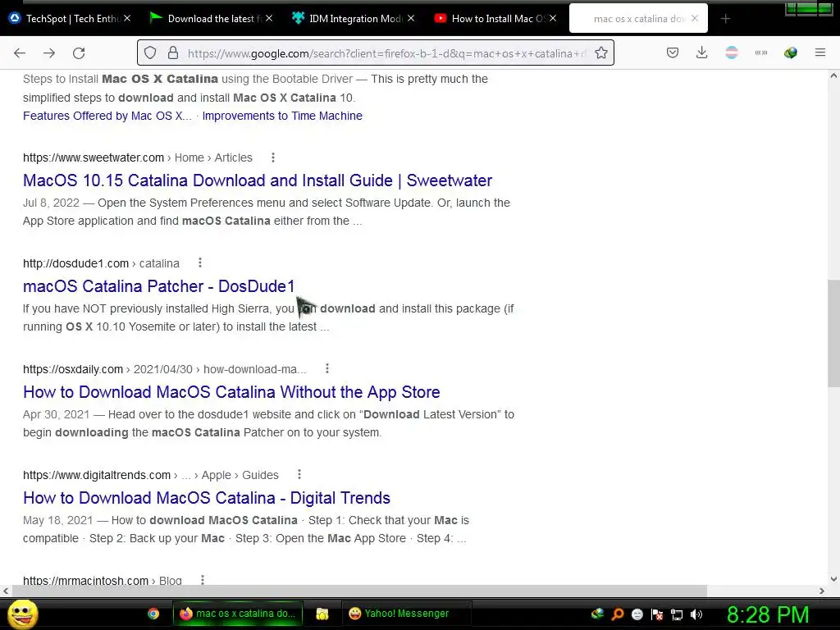
Task: Click the horizontal scrollbar thumb
Action: 359,591
